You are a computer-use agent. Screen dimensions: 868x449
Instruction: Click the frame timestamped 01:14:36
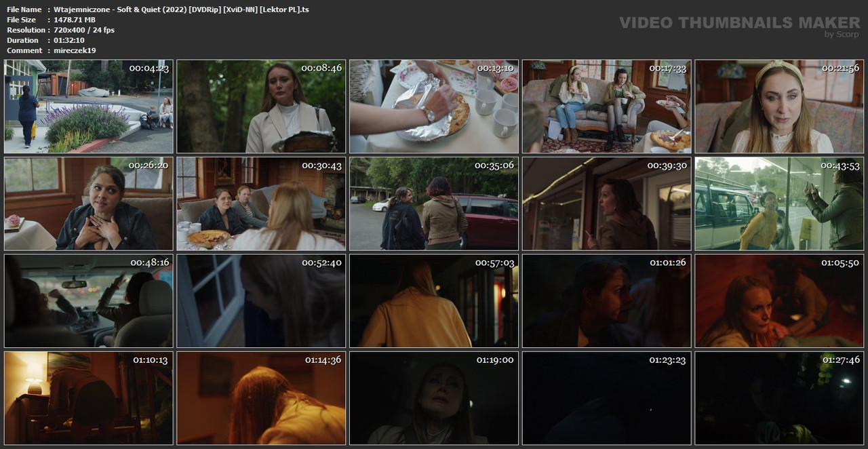261,398
